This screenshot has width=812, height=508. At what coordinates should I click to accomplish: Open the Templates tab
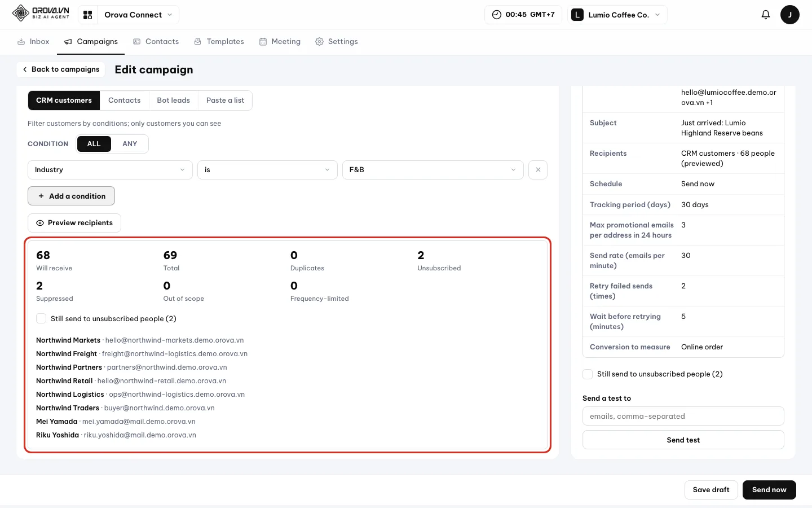(219, 42)
